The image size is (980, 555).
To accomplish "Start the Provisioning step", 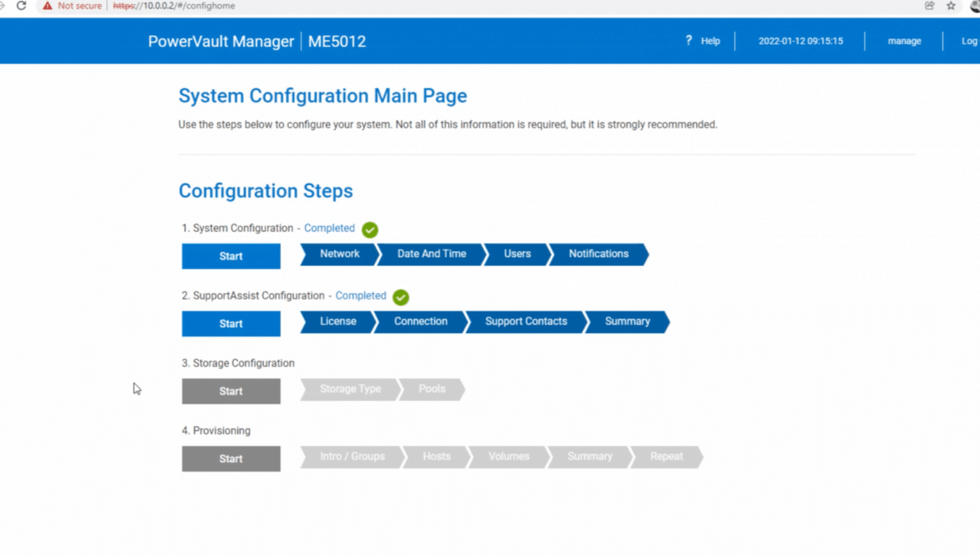I will (x=231, y=458).
